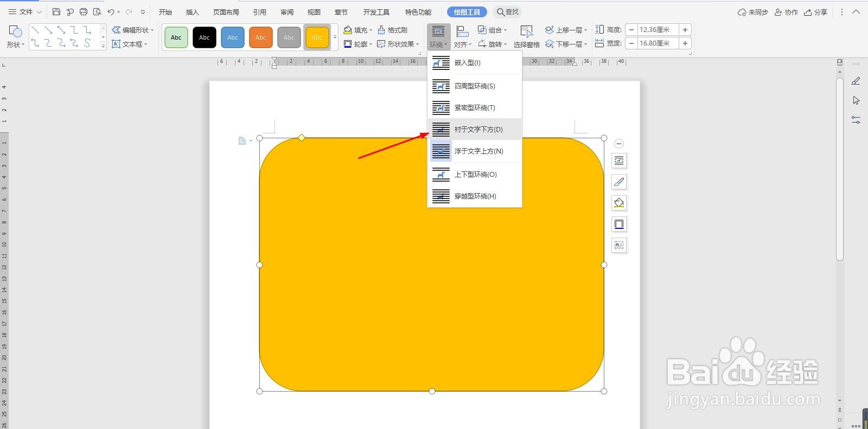
Task: Open the Align (对齐) dropdown
Action: tap(463, 37)
